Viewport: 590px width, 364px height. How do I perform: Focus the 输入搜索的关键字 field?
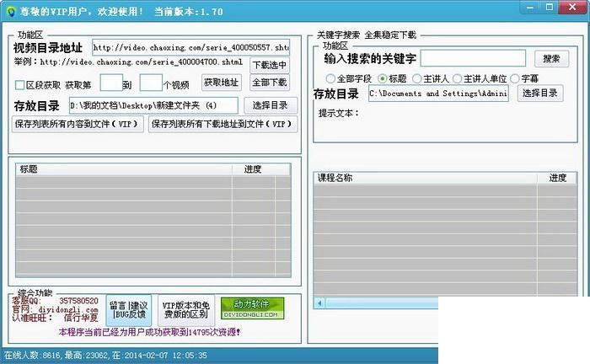[473, 58]
